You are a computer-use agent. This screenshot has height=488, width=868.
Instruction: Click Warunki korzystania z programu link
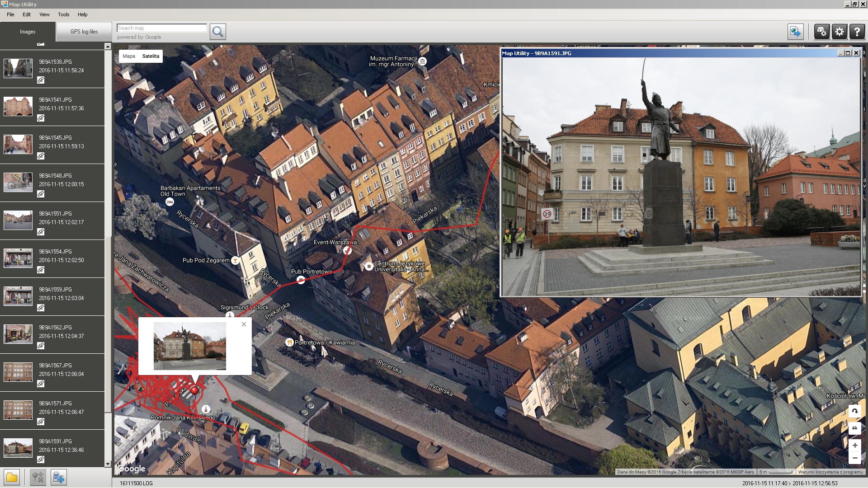click(x=830, y=472)
